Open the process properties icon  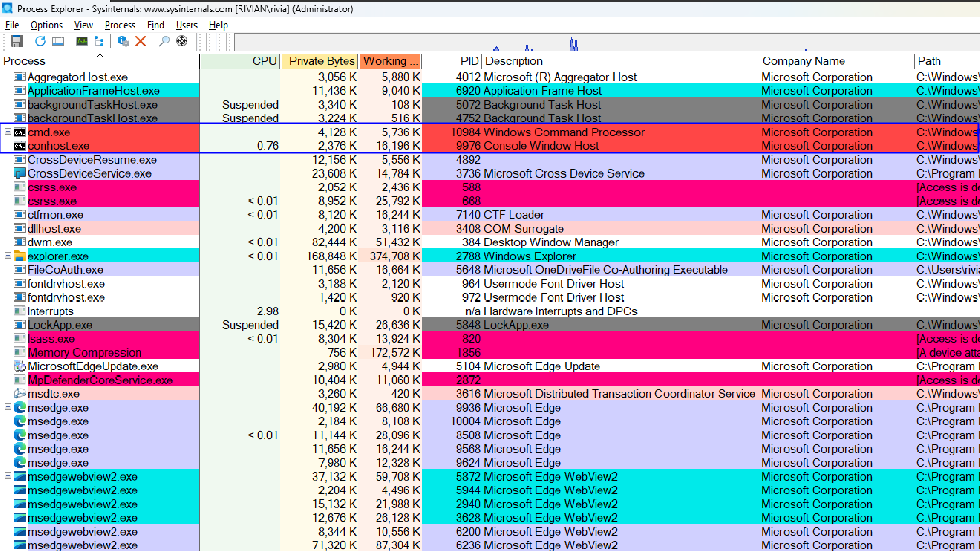coord(122,41)
